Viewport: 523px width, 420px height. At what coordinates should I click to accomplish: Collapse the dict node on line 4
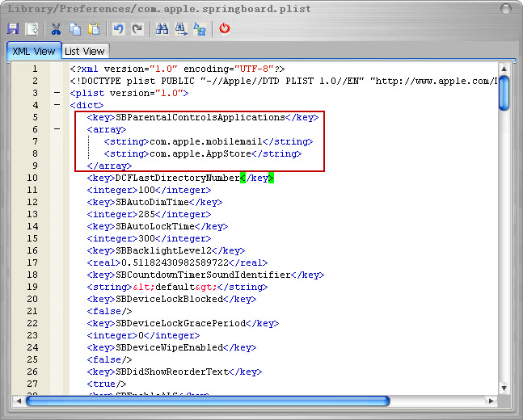(x=57, y=105)
